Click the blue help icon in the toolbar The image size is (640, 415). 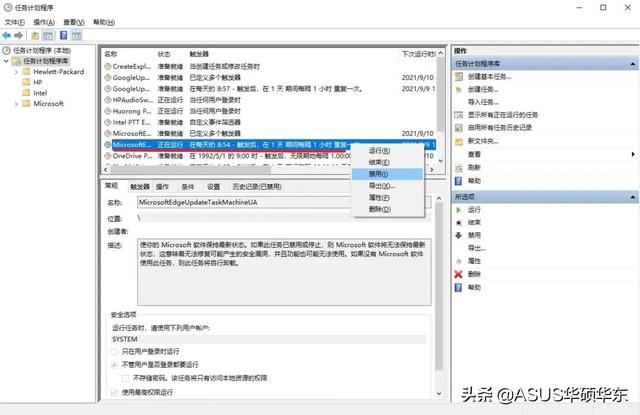point(63,36)
